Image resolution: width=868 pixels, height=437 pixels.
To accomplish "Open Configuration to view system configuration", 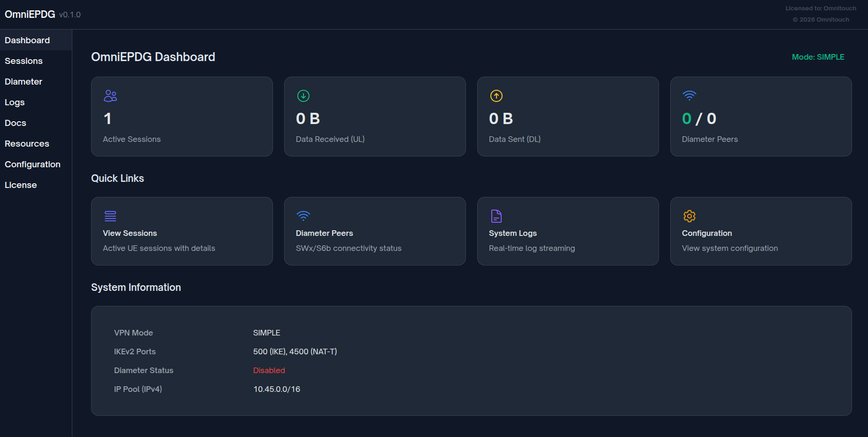I will pyautogui.click(x=760, y=231).
